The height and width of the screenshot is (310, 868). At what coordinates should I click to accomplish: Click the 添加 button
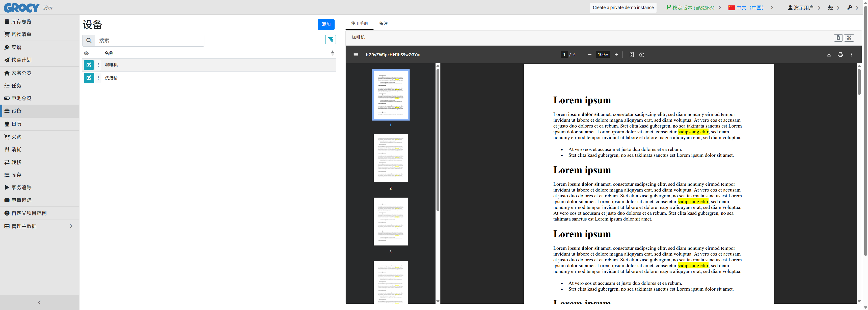point(326,24)
